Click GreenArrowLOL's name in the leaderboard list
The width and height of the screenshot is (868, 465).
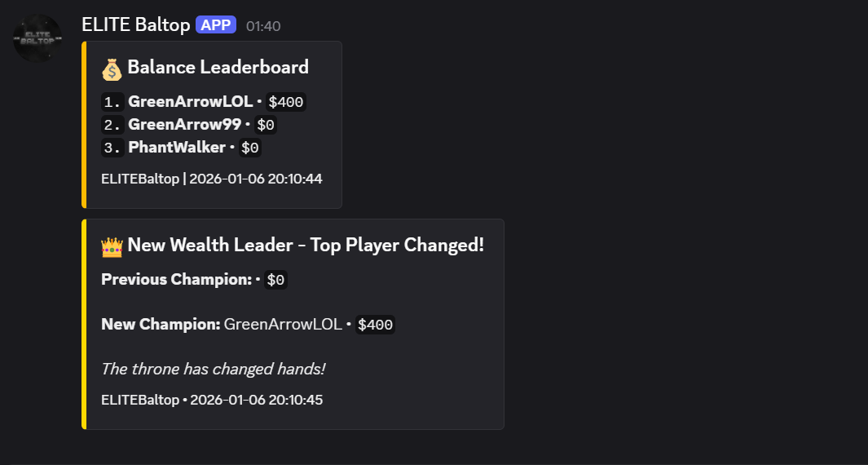click(x=190, y=102)
